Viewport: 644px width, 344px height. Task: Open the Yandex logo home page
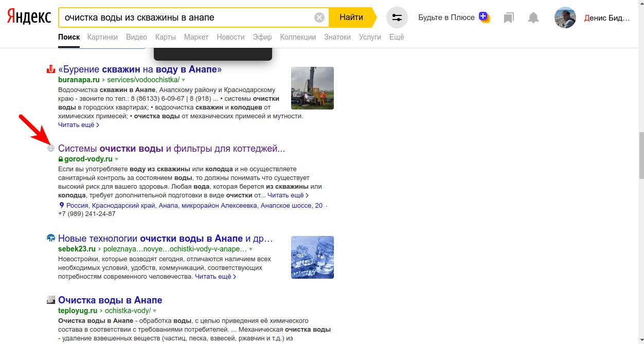[x=29, y=17]
